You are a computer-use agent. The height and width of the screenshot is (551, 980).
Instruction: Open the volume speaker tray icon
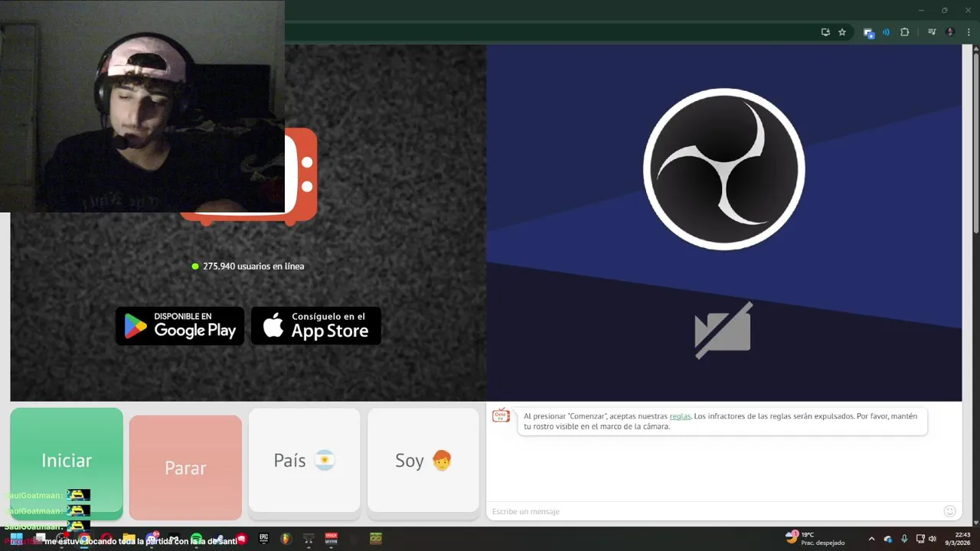(933, 539)
